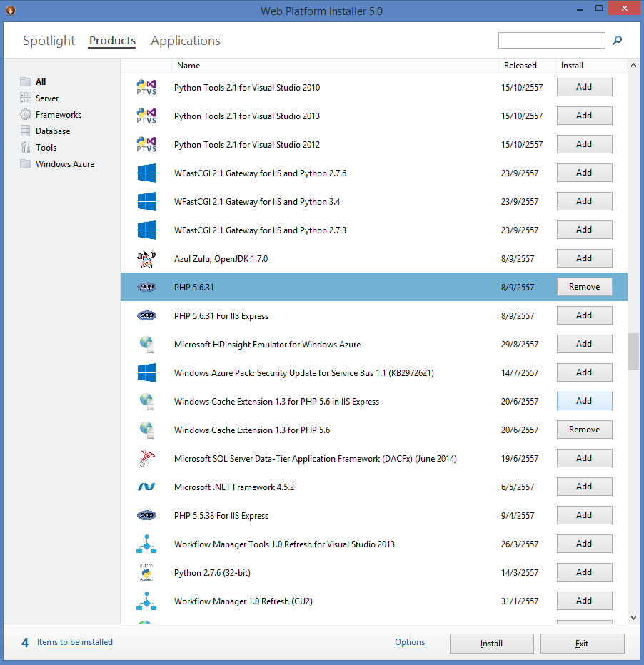The height and width of the screenshot is (665, 644).
Task: Click the Install button
Action: [x=492, y=644]
